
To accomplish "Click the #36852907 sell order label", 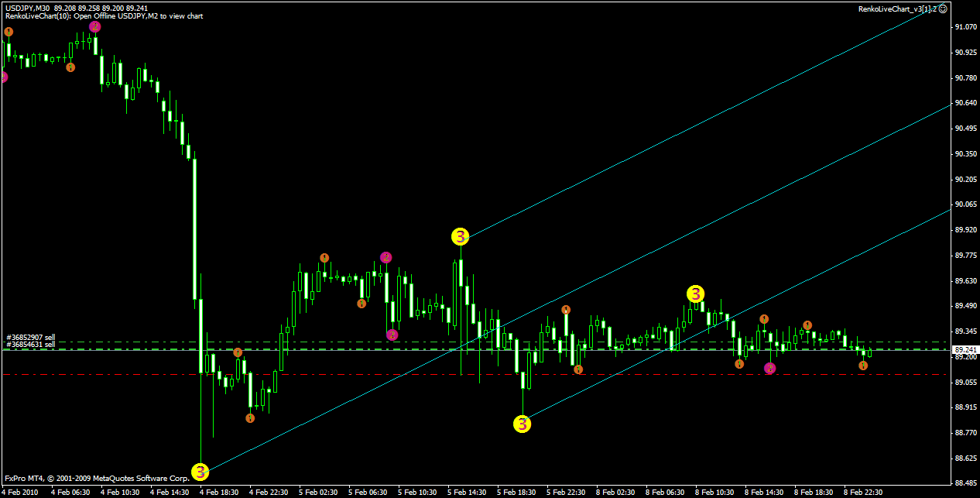I will 30,338.
